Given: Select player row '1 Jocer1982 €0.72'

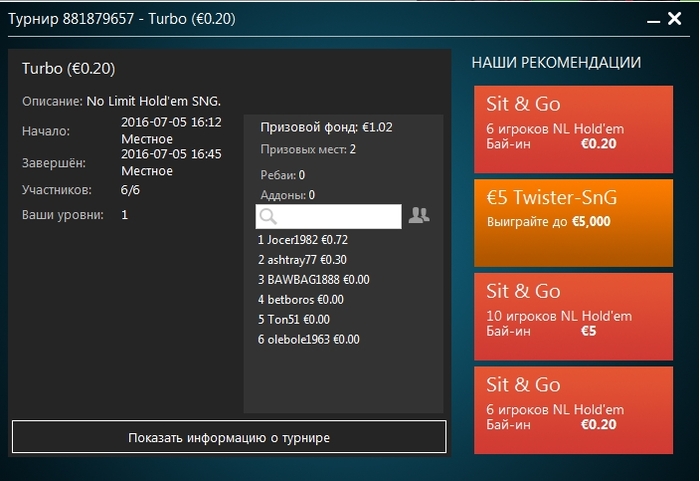Looking at the screenshot, I should [x=303, y=240].
